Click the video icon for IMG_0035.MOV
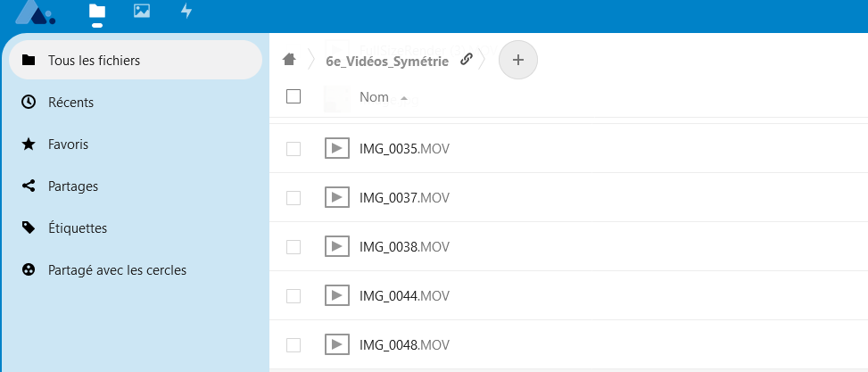Image resolution: width=868 pixels, height=372 pixels. pyautogui.click(x=336, y=148)
